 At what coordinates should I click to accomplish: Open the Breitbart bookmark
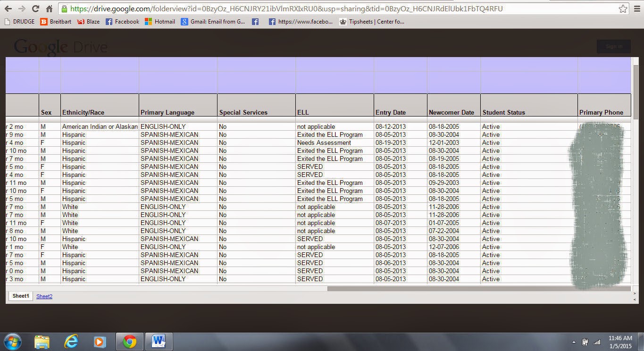click(x=56, y=21)
